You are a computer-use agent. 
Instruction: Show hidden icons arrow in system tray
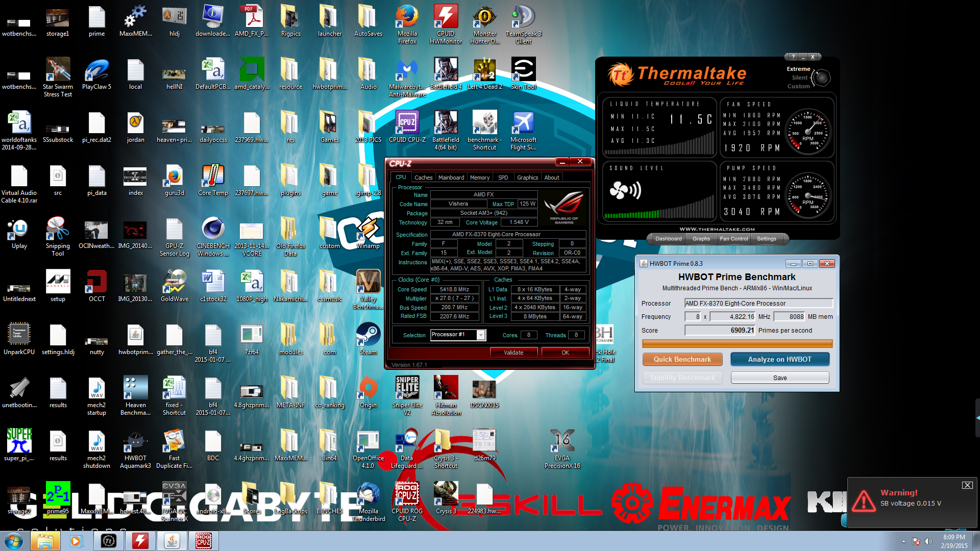(903, 541)
